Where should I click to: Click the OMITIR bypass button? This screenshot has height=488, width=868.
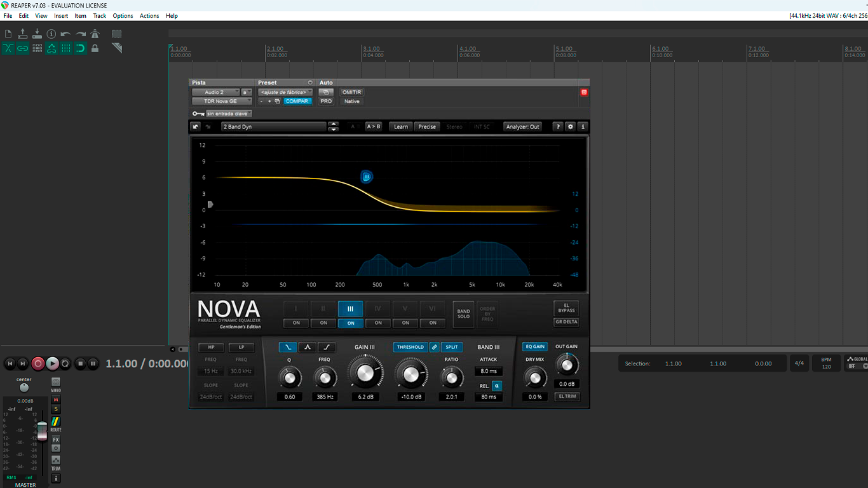click(351, 92)
